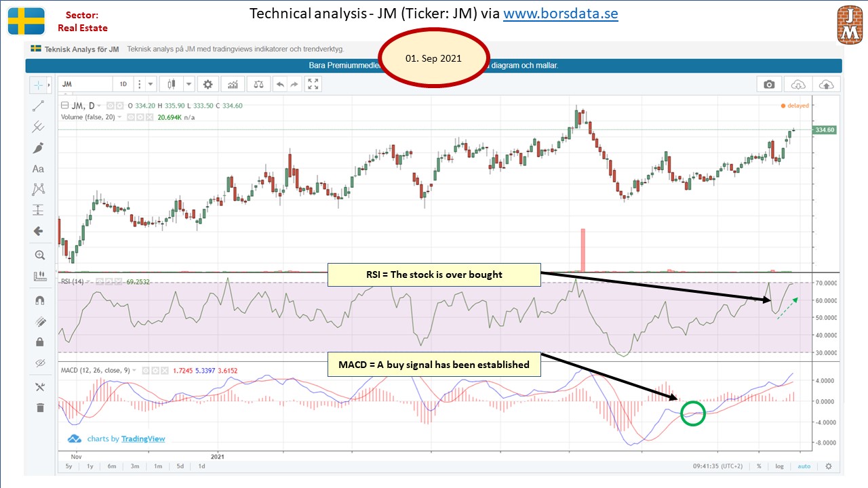The height and width of the screenshot is (488, 868).
Task: Open the show object tree tools icon
Action: click(x=39, y=386)
